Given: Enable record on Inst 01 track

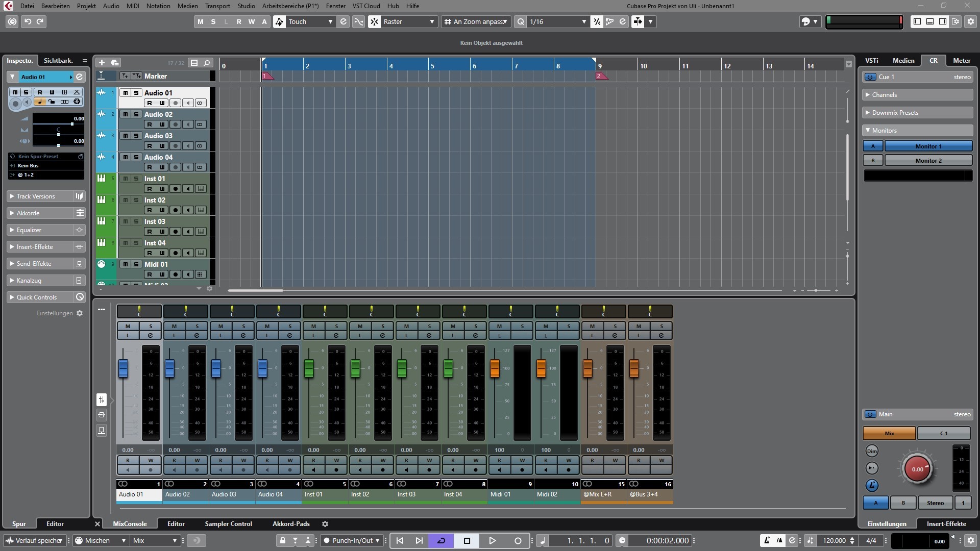Looking at the screenshot, I should point(175,189).
